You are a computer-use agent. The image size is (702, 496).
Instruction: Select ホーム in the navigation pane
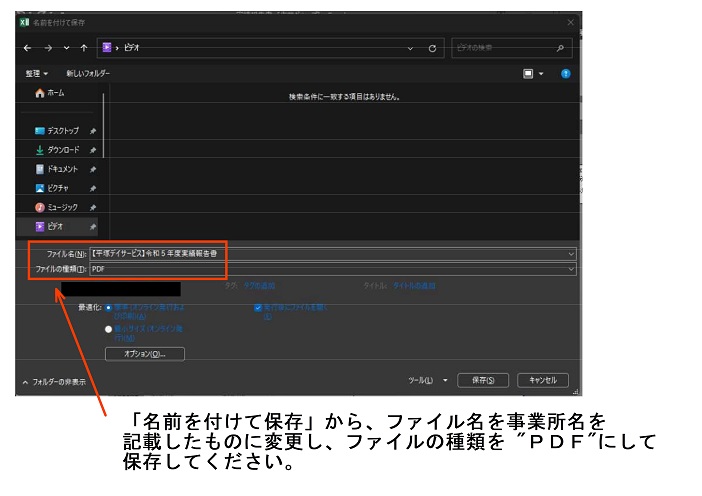coord(50,93)
